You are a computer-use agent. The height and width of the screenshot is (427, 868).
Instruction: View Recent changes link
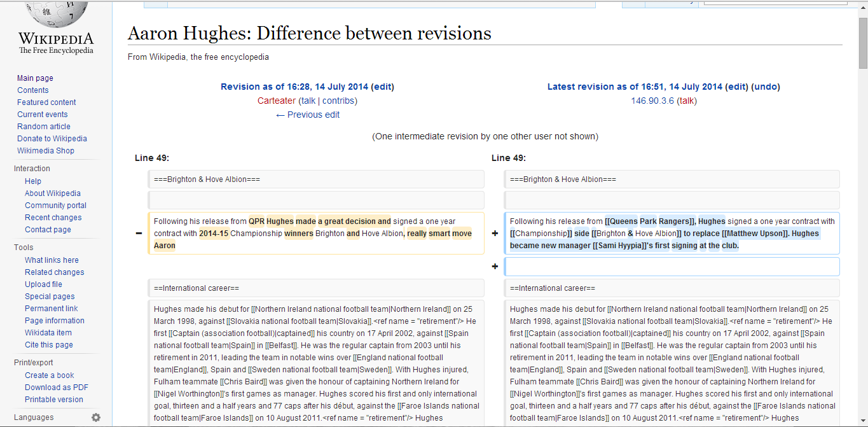53,218
